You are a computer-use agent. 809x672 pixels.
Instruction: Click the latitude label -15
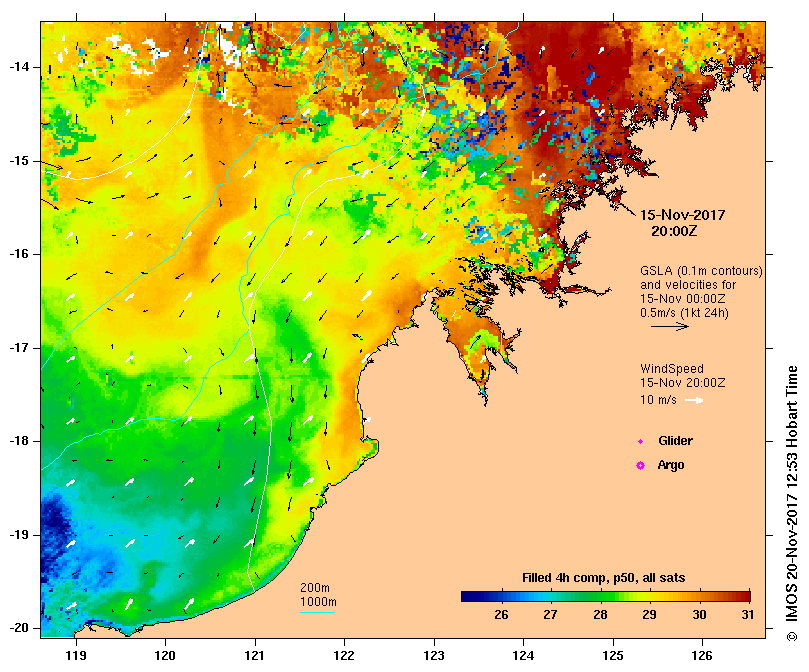[x=20, y=161]
